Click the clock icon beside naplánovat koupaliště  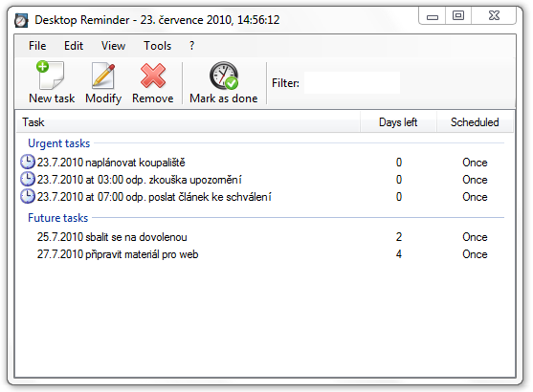pyautogui.click(x=28, y=162)
